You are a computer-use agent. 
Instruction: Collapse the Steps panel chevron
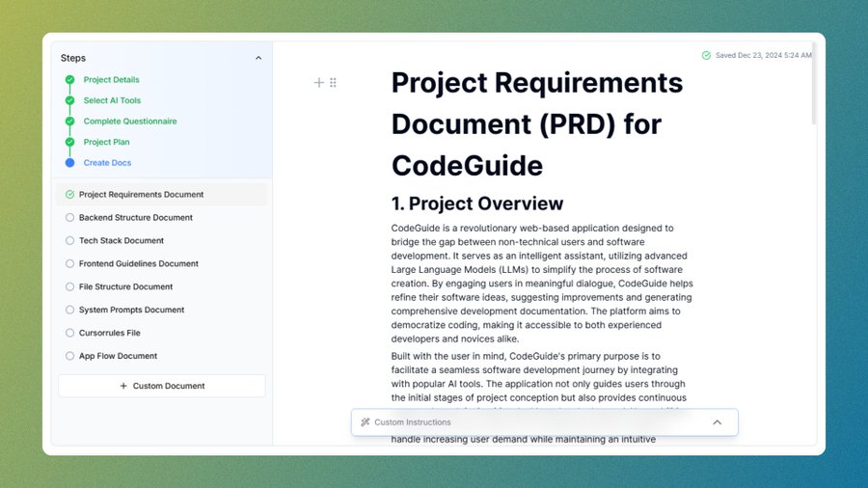point(258,58)
